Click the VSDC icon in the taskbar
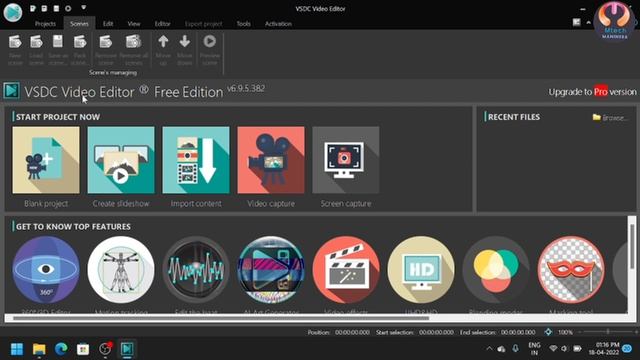The image size is (640, 360). [127, 349]
